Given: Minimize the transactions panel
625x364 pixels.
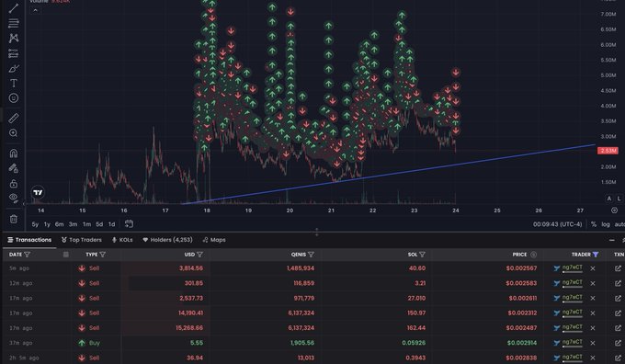Looking at the screenshot, I should (x=612, y=240).
